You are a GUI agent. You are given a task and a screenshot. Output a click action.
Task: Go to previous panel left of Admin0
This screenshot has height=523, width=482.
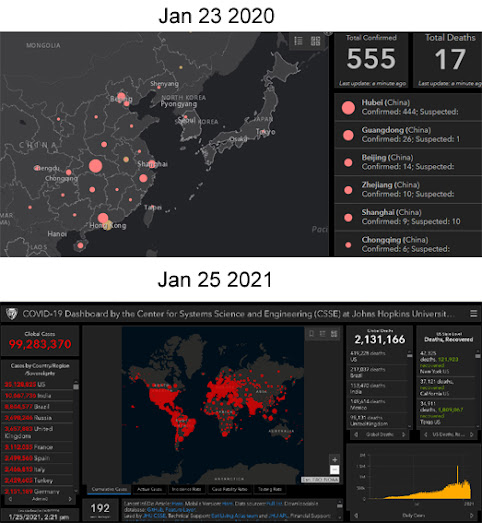[x=10, y=499]
